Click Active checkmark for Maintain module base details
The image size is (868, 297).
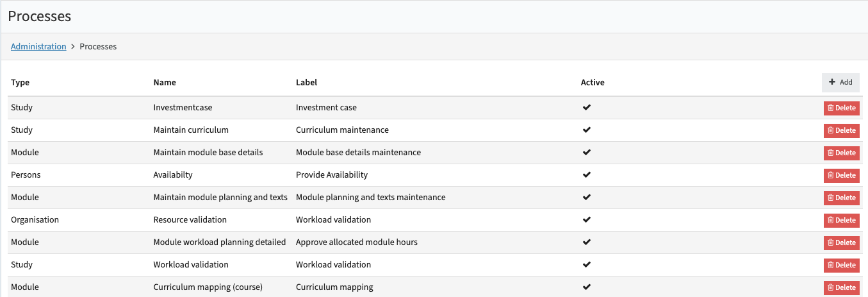(x=586, y=152)
